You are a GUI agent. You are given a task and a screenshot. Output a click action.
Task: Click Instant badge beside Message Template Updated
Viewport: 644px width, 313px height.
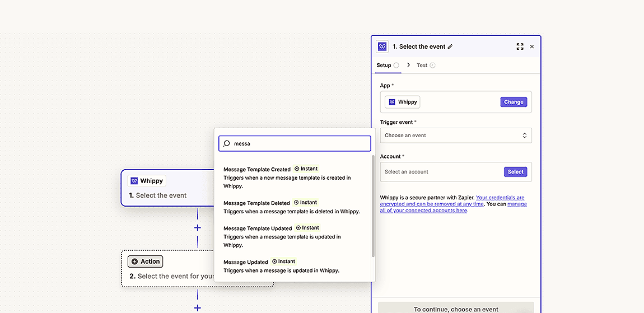(x=307, y=227)
